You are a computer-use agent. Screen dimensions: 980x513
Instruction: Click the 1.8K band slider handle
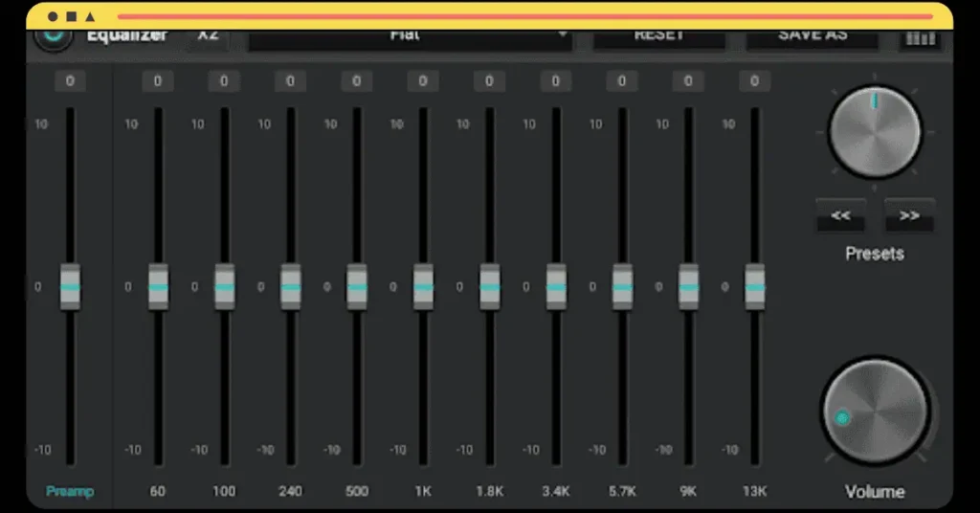489,287
